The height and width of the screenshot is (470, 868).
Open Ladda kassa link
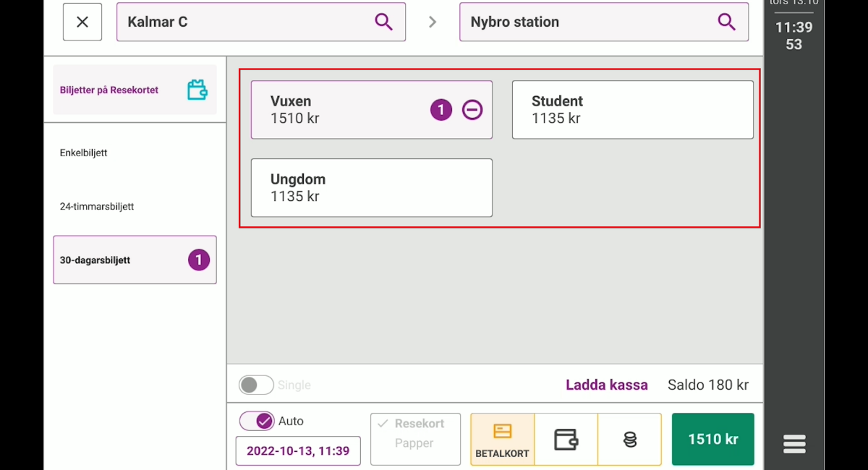(x=607, y=385)
